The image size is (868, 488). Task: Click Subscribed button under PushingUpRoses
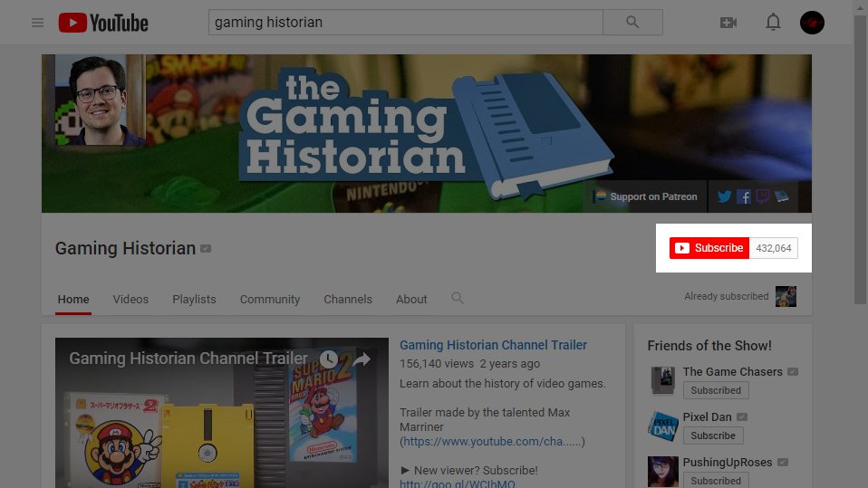[x=716, y=480]
